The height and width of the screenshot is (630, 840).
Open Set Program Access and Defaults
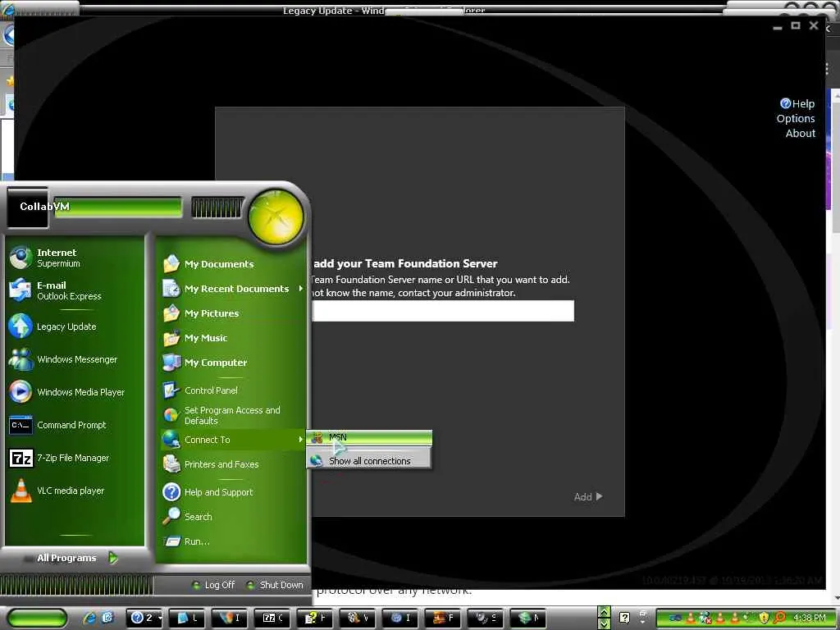(x=232, y=415)
